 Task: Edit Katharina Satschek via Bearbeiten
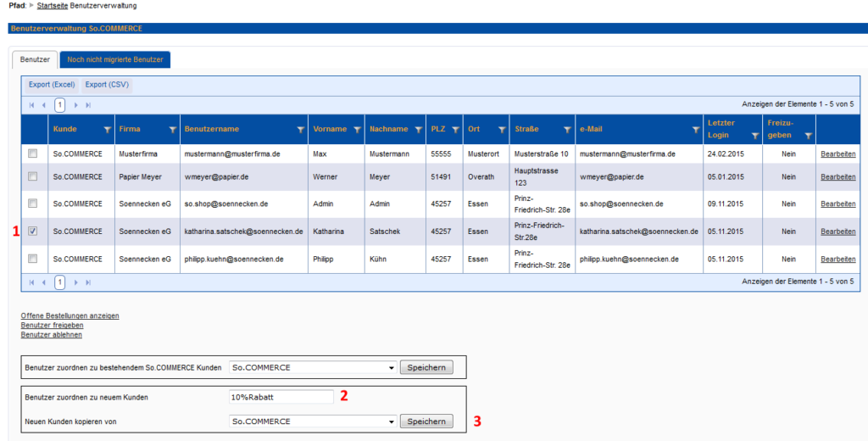point(838,232)
